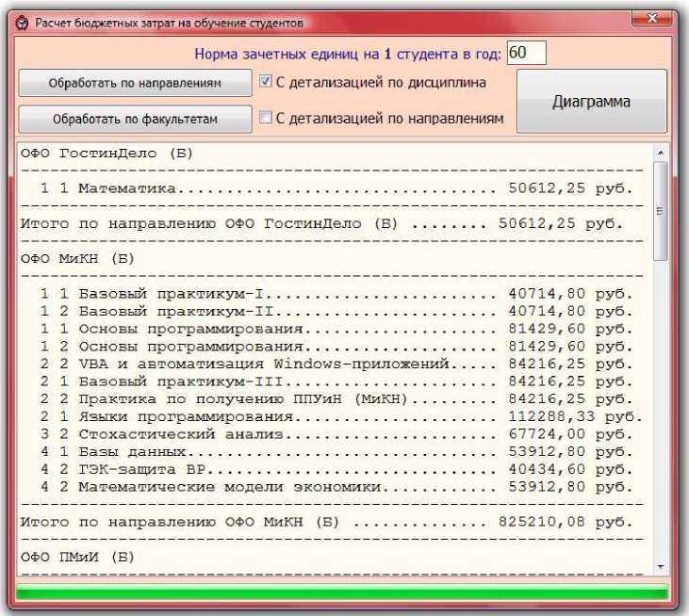Open the 'Диаграмма' chart button
This screenshot has height=616, width=689.
[x=592, y=101]
